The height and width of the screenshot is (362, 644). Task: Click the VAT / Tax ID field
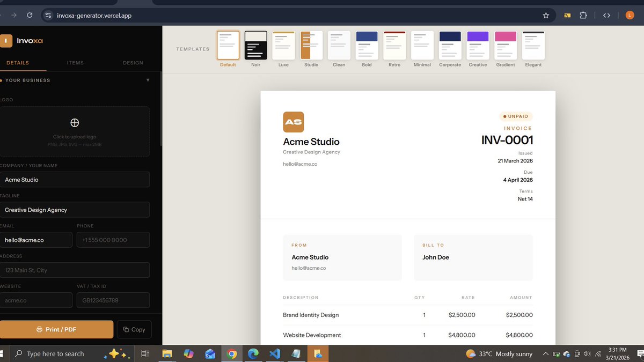click(x=113, y=300)
